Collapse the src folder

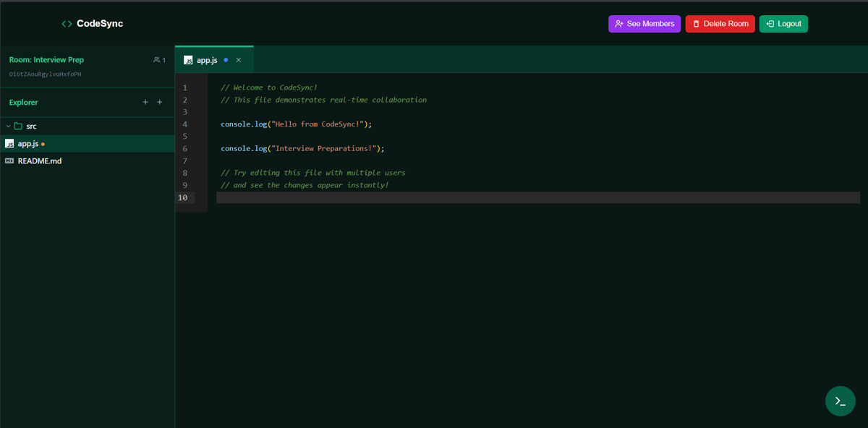point(9,126)
